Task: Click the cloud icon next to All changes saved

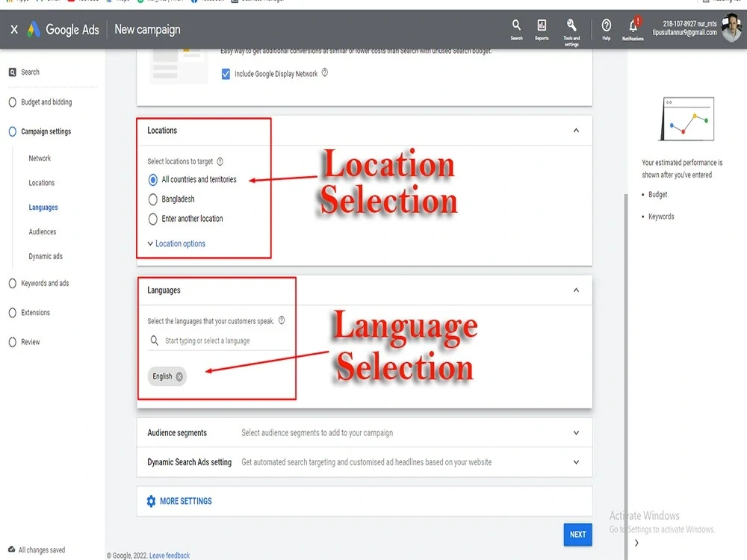Action: coord(11,549)
